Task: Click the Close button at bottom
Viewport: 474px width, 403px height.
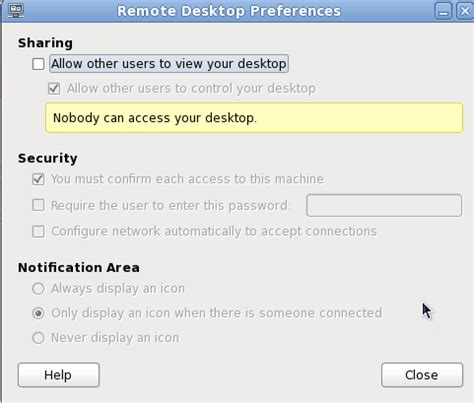Action: pos(422,375)
